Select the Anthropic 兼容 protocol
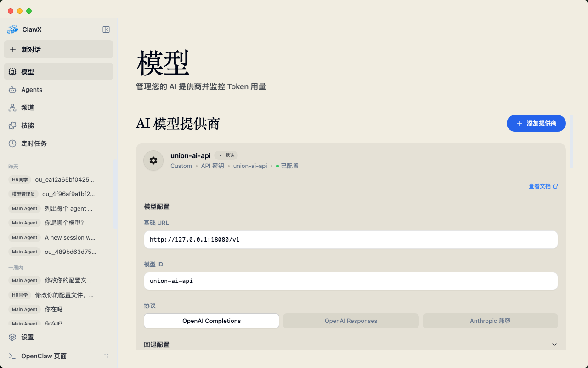Screen dimensions: 588x368 [490, 321]
